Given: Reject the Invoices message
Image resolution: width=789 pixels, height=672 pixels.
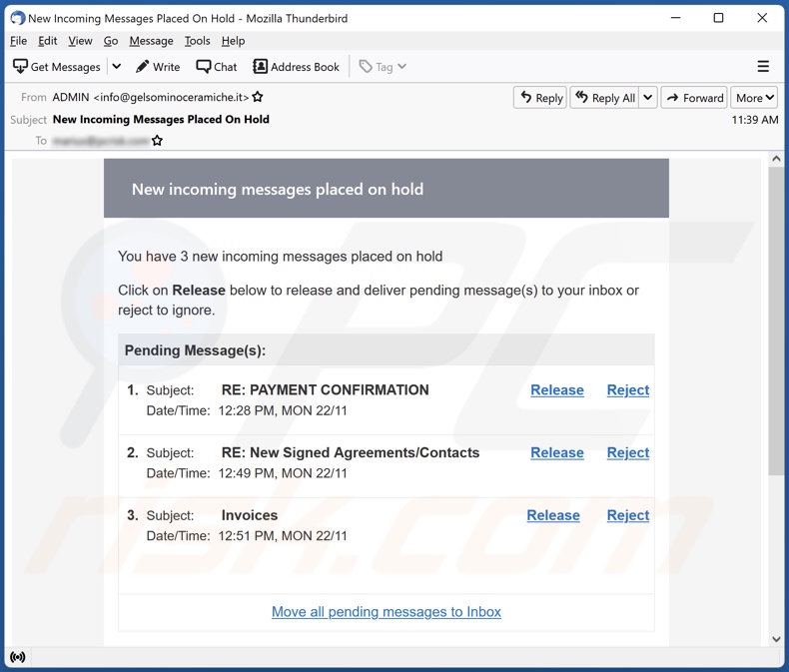Looking at the screenshot, I should [628, 515].
